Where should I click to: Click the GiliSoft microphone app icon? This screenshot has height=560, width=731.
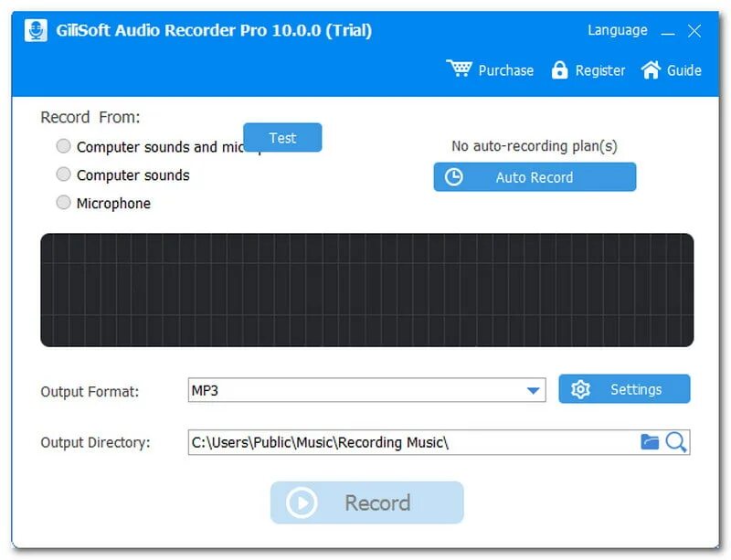36,30
